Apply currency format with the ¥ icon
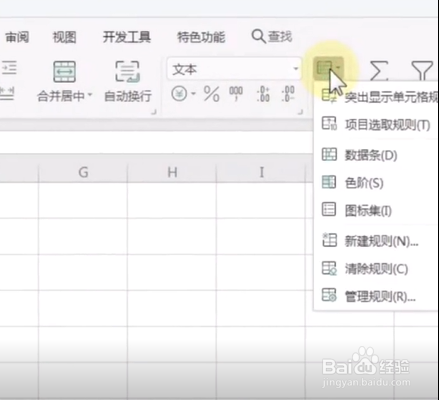This screenshot has width=439, height=400. pyautogui.click(x=179, y=94)
